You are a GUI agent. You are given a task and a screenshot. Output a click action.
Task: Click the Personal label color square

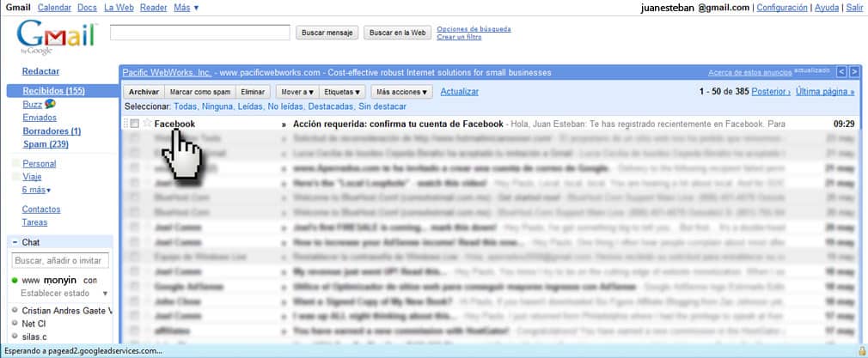pyautogui.click(x=15, y=164)
